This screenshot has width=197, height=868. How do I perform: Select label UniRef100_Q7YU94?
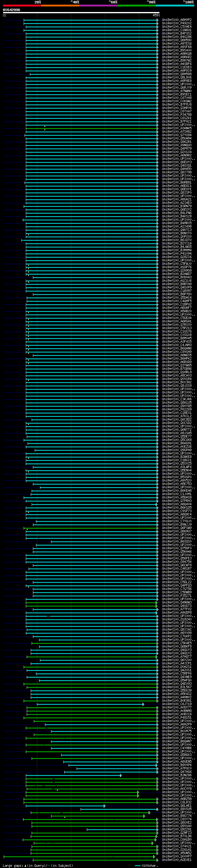(x=177, y=135)
